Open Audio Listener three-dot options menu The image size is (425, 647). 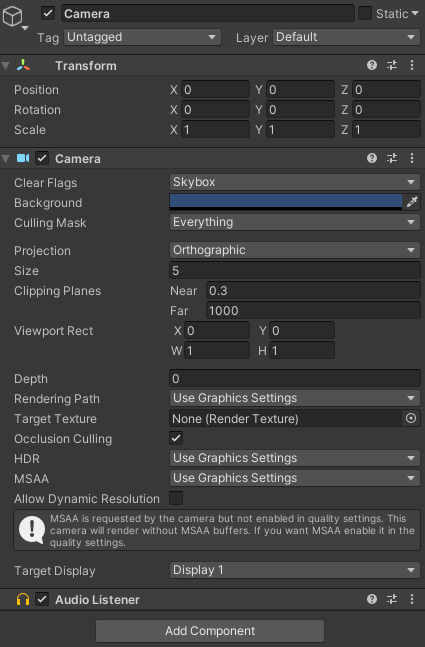(412, 599)
